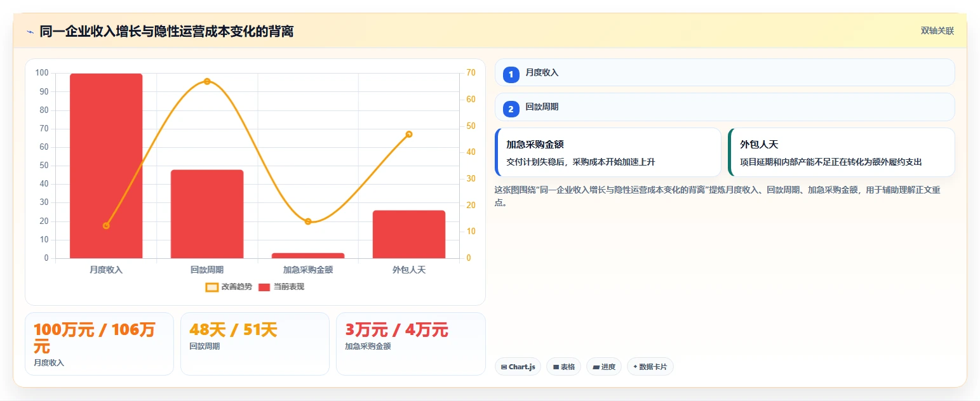Click the 3万元 / 4万元 stat value

pyautogui.click(x=396, y=330)
